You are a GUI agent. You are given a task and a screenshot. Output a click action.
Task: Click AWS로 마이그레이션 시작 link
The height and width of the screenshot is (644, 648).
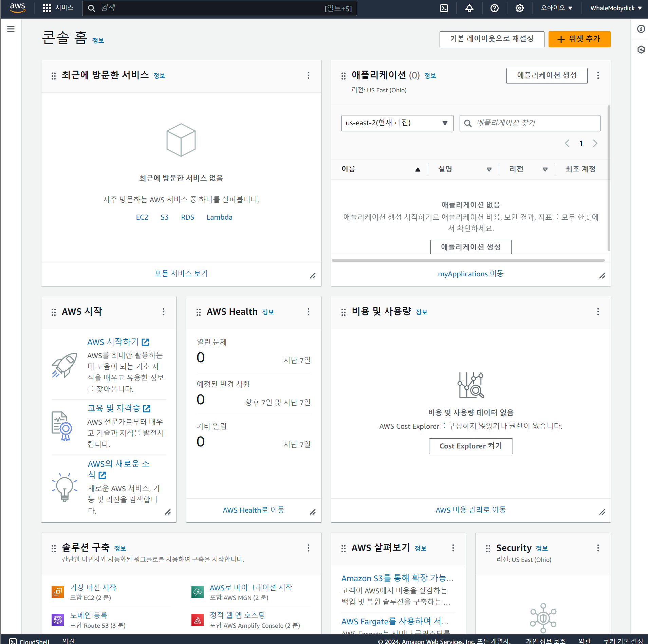click(x=251, y=587)
